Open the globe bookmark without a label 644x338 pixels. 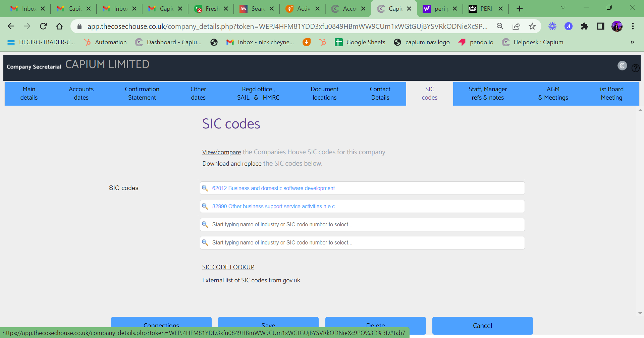coord(214,42)
